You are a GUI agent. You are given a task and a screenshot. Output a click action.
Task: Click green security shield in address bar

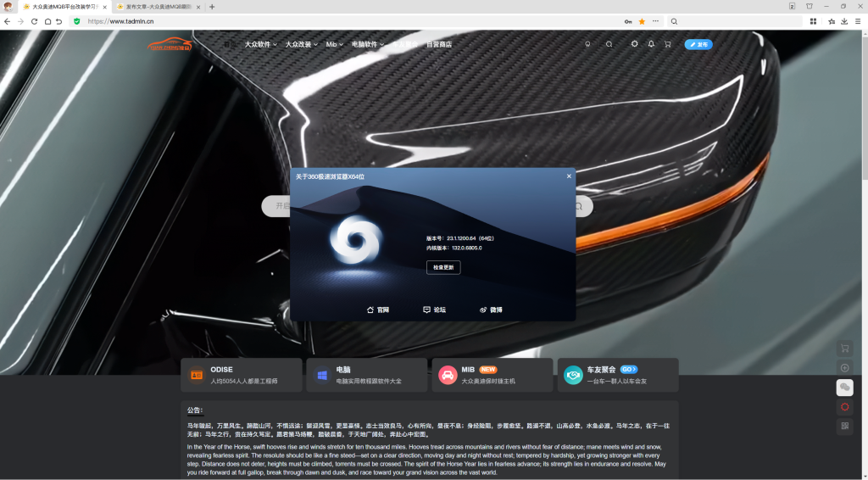[77, 21]
